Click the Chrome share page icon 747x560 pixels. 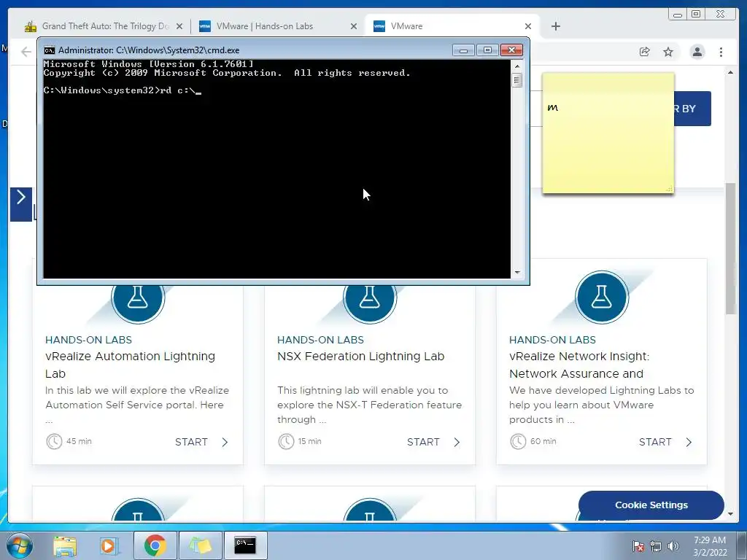click(645, 52)
